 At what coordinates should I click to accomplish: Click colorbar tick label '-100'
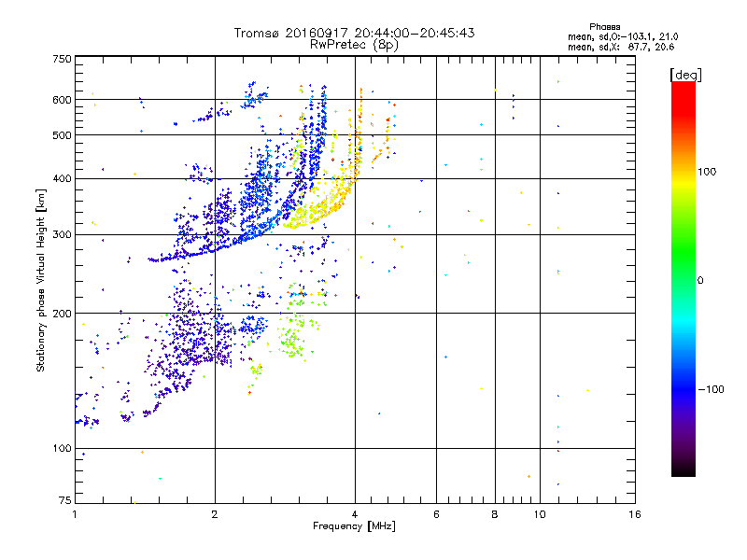(x=711, y=389)
